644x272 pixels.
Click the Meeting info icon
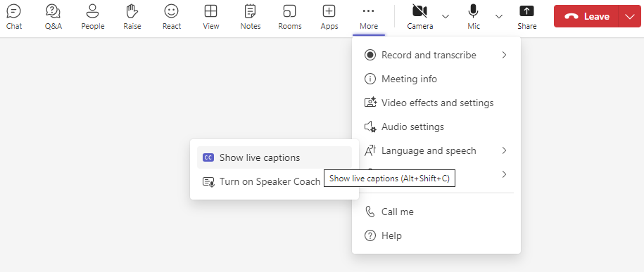(x=370, y=79)
